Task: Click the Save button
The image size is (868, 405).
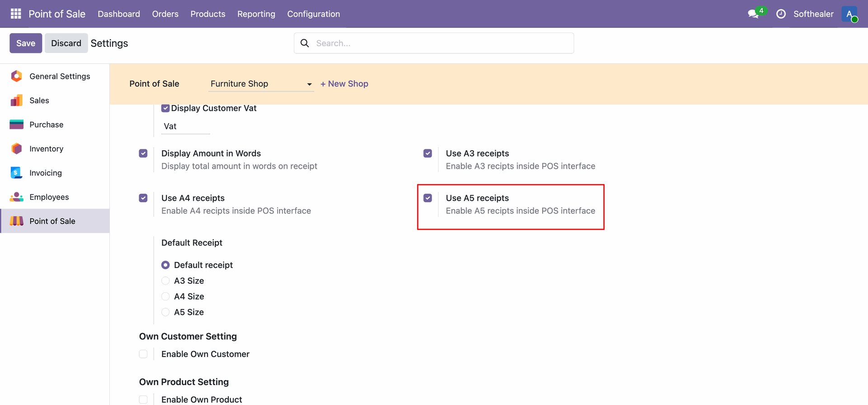Action: click(x=26, y=43)
